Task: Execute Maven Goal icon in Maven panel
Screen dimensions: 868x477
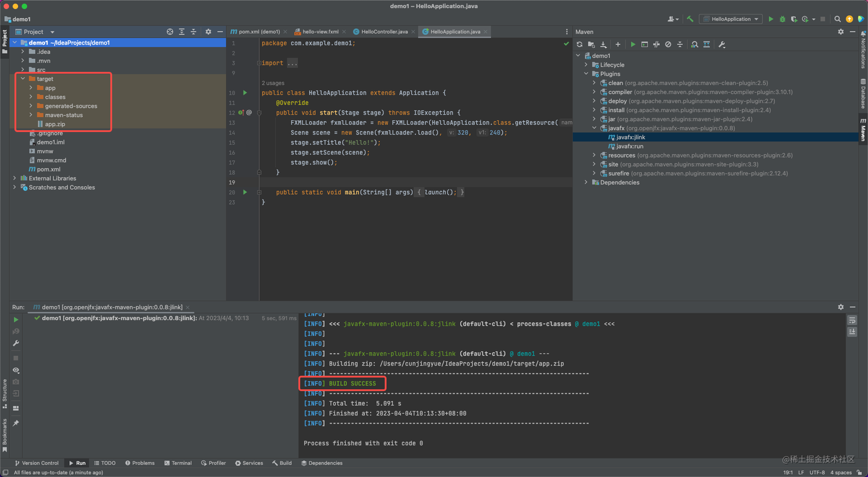Action: 645,44
